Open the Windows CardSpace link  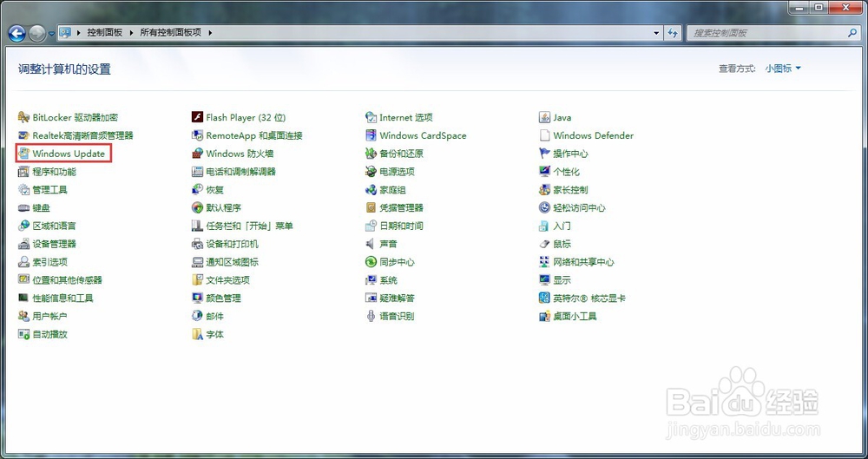tap(423, 135)
